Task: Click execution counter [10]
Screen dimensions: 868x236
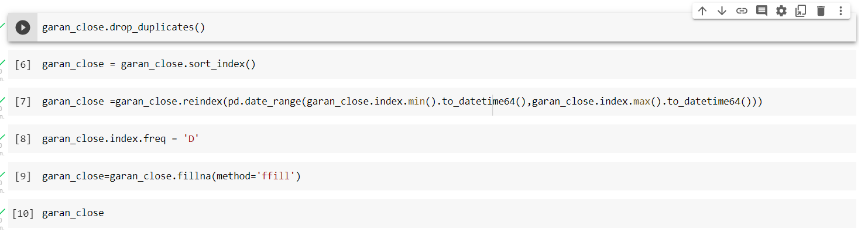Action: [22, 214]
